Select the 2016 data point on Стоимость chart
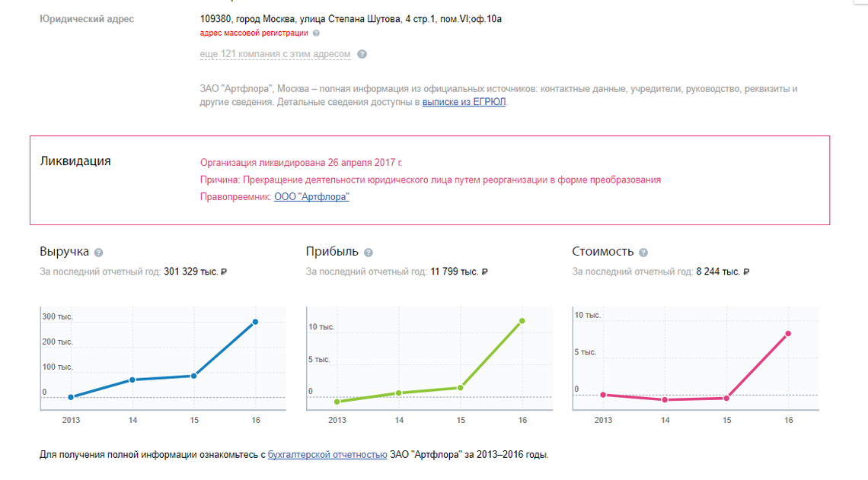Image resolution: width=868 pixels, height=480 pixels. [x=788, y=333]
